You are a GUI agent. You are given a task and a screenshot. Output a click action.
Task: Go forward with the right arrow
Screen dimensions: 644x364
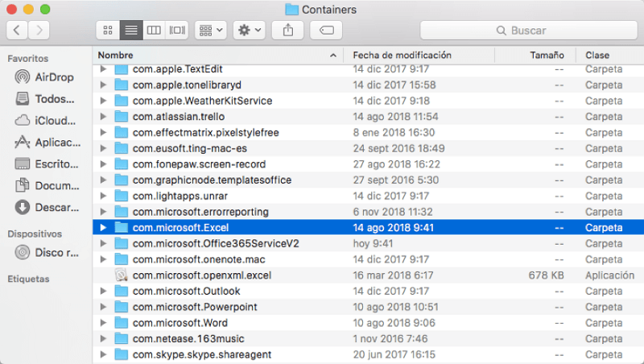(x=39, y=31)
